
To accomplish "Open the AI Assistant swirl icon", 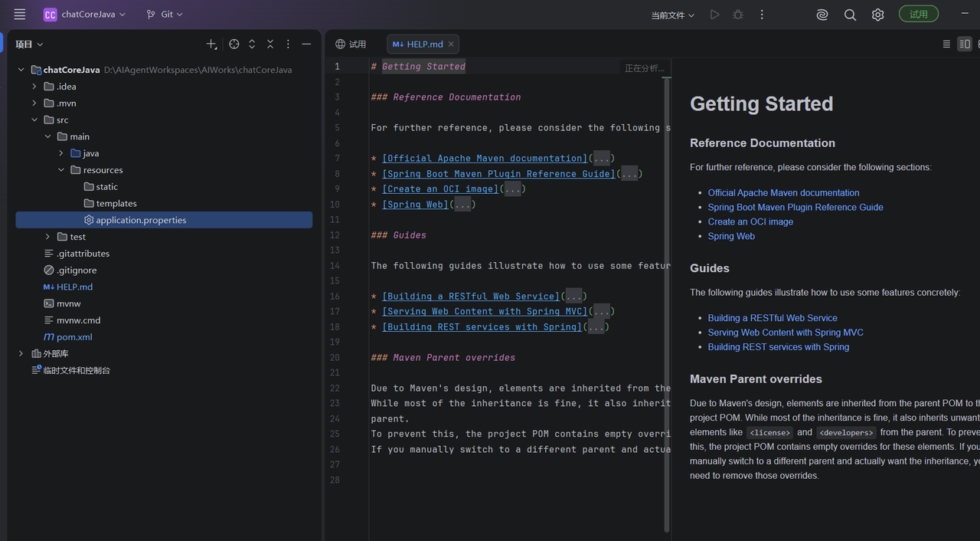I will (x=822, y=15).
